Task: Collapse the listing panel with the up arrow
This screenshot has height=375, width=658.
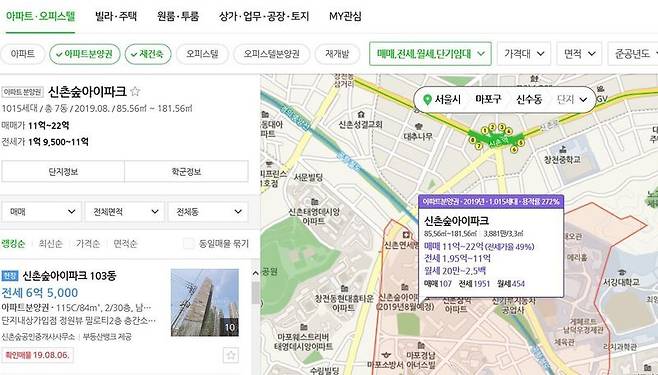Action: [x=255, y=273]
